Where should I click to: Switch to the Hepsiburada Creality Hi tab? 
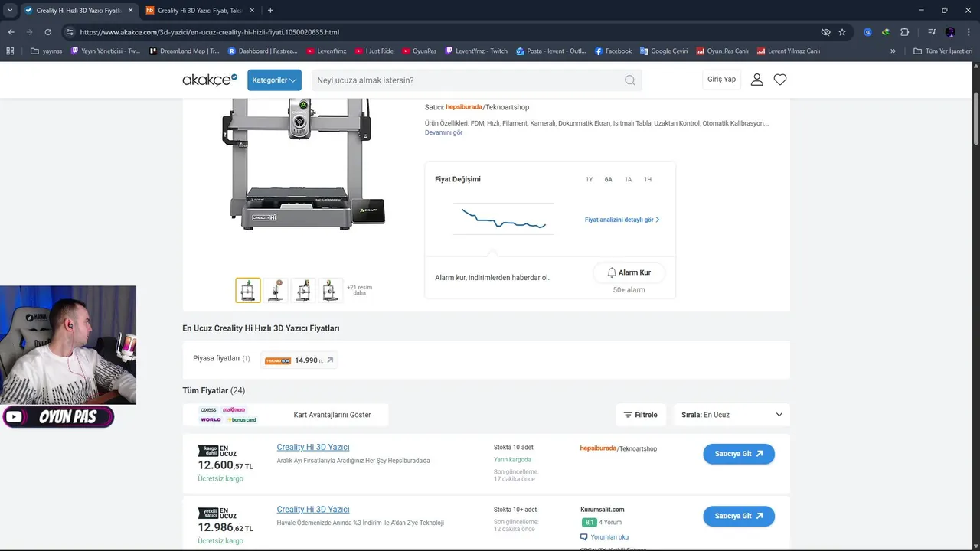click(199, 10)
